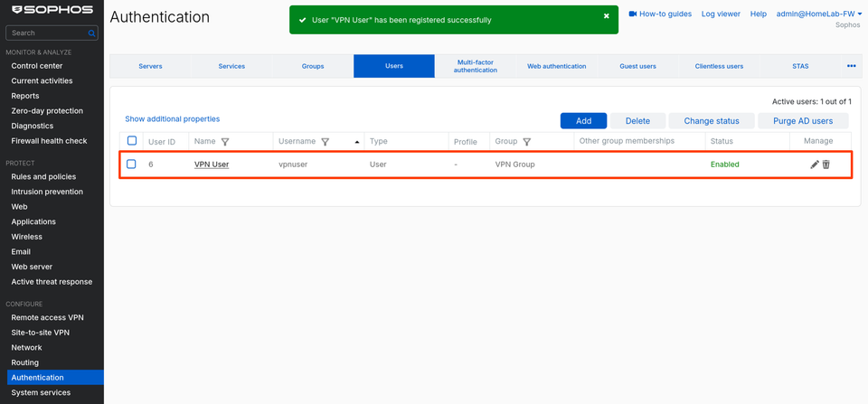Open Wireless in sidebar
The width and height of the screenshot is (868, 404).
pos(26,236)
